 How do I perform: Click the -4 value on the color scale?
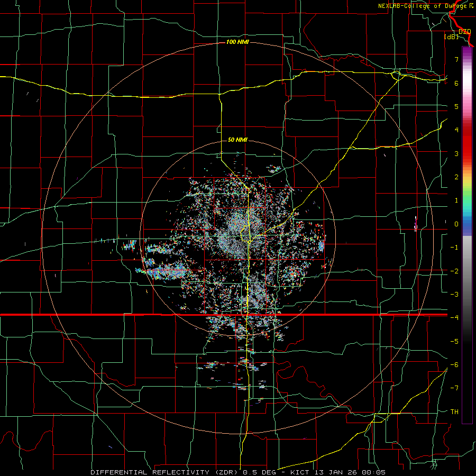click(454, 317)
